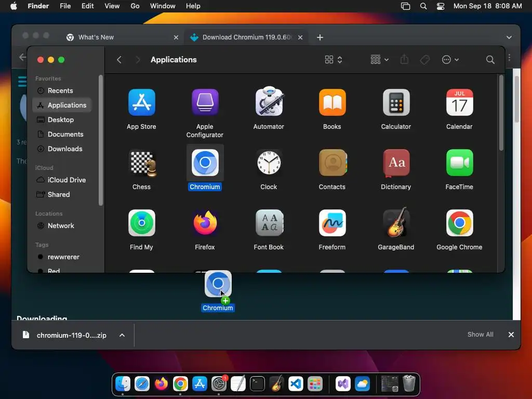Open Control Center in the menu bar
This screenshot has width=532, height=399.
coord(441,6)
